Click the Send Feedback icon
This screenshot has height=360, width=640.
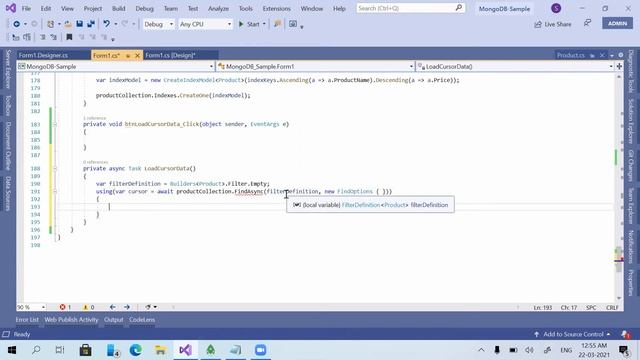point(587,23)
